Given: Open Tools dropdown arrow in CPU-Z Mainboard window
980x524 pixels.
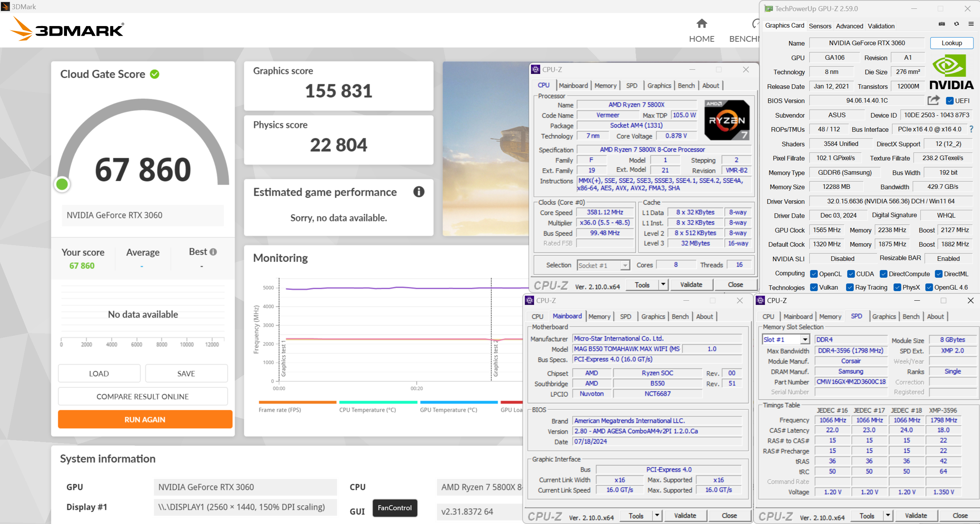Looking at the screenshot, I should pos(657,516).
